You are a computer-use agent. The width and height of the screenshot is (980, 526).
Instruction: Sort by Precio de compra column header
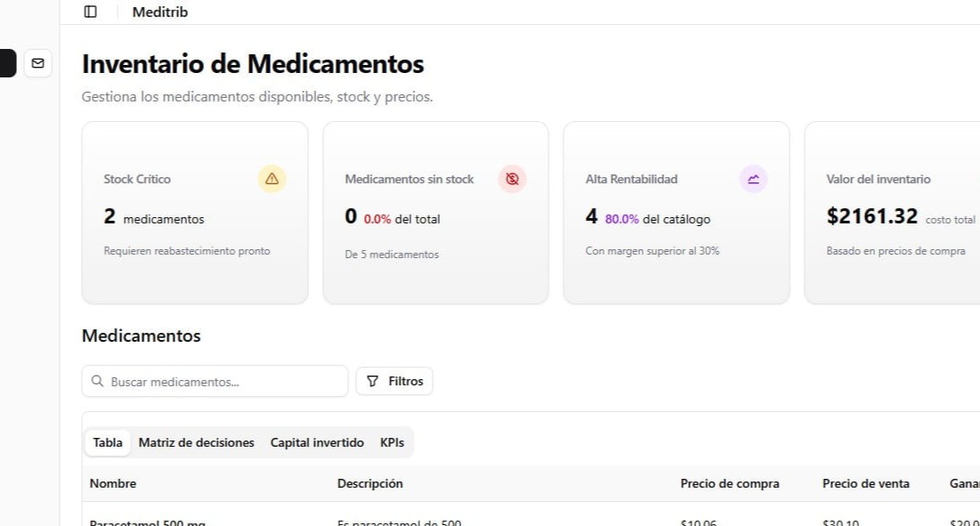(730, 483)
